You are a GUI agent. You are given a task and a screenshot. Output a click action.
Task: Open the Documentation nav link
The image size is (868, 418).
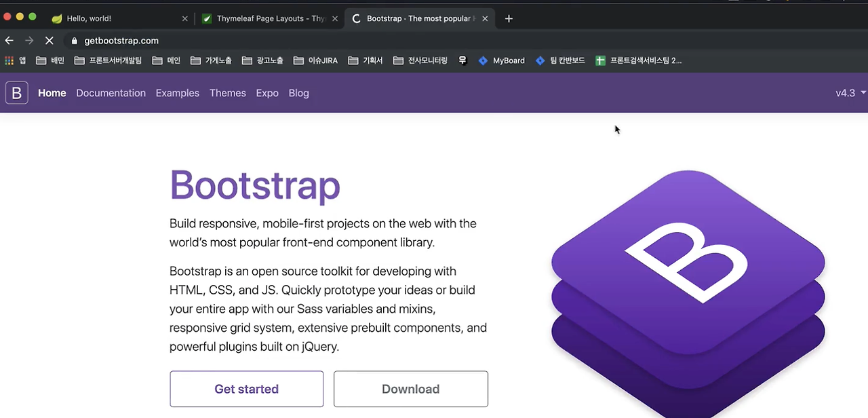pos(111,93)
